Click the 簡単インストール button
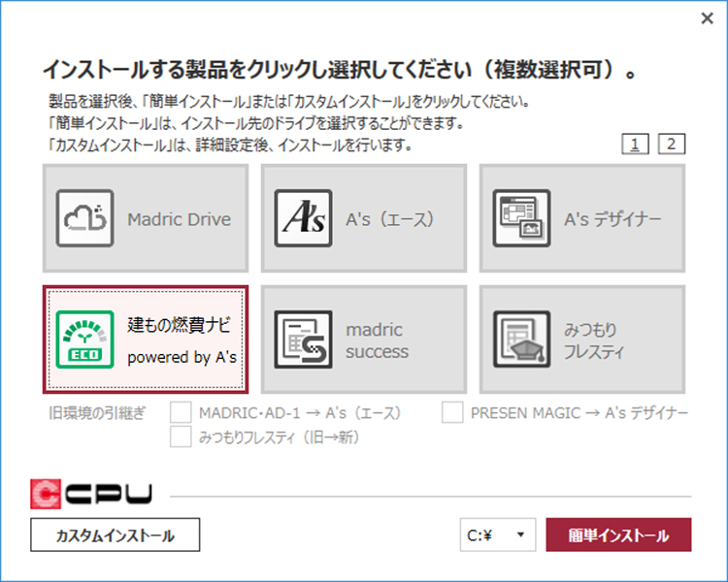728x582 pixels. [618, 535]
